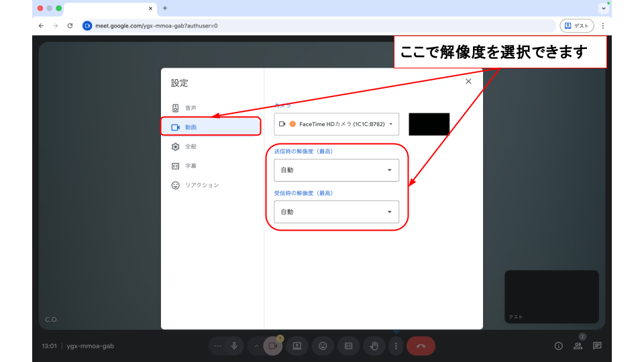Click the present screen icon
This screenshot has height=362, width=644.
297,346
